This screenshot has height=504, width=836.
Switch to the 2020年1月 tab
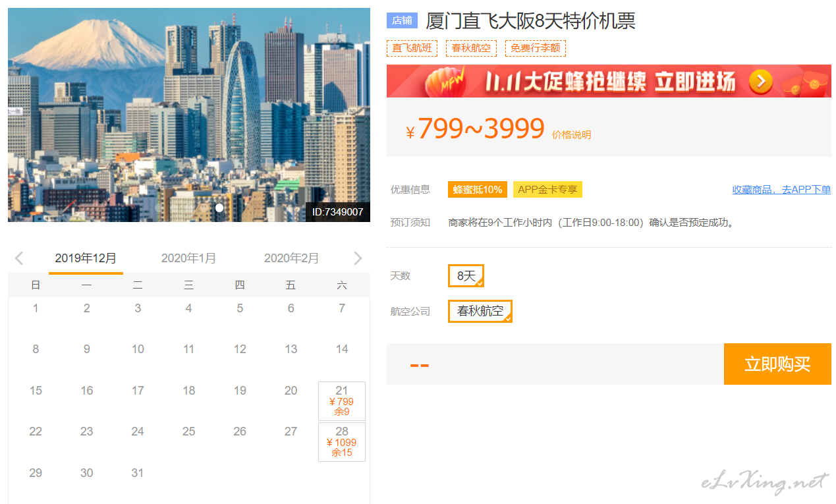(188, 258)
